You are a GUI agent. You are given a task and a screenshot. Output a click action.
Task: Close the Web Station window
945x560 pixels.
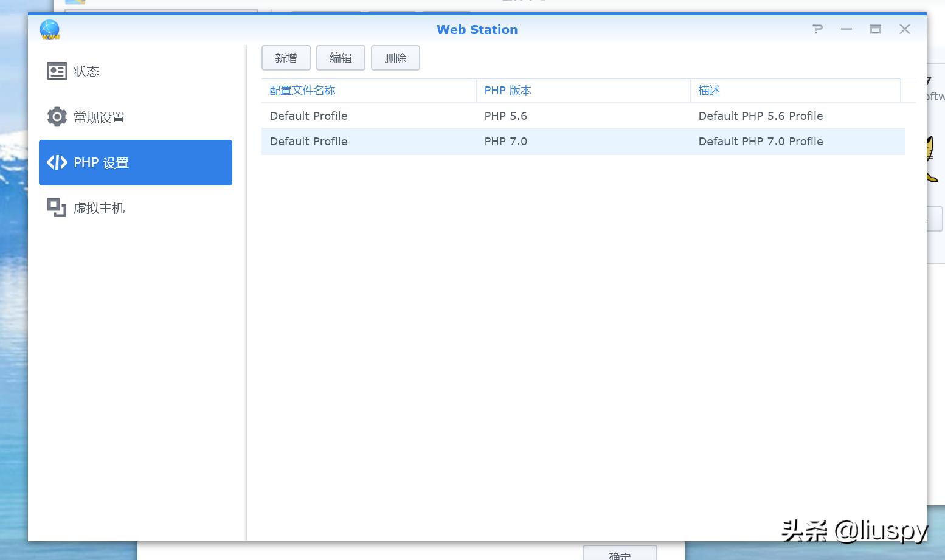(905, 29)
